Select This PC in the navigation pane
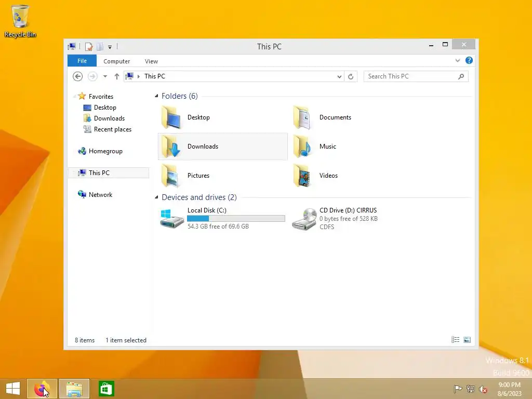 click(99, 172)
